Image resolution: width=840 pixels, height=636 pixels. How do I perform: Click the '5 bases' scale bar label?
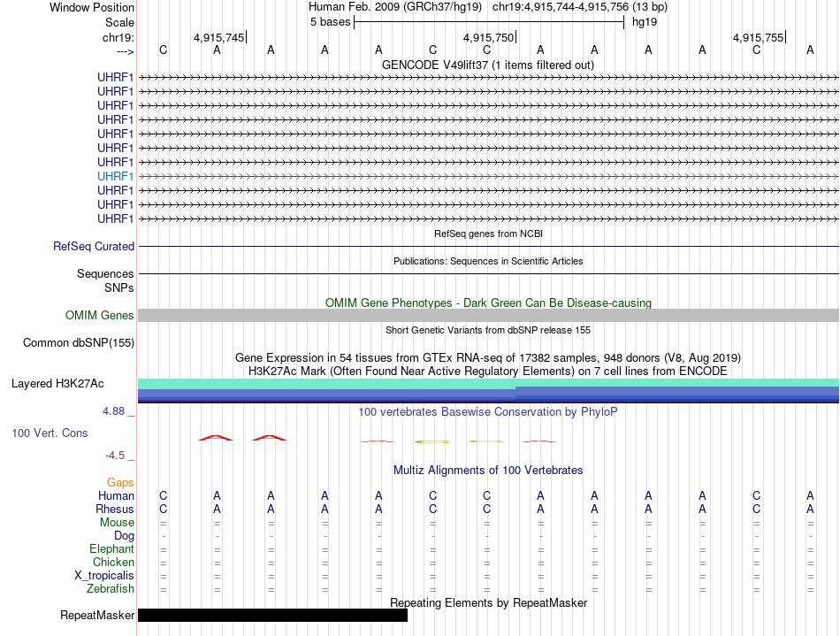(x=330, y=22)
